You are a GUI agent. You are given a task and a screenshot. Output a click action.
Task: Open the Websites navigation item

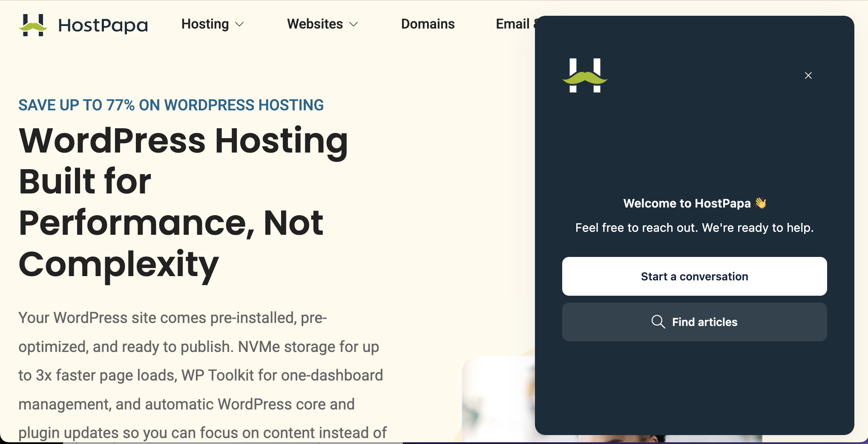coord(322,24)
